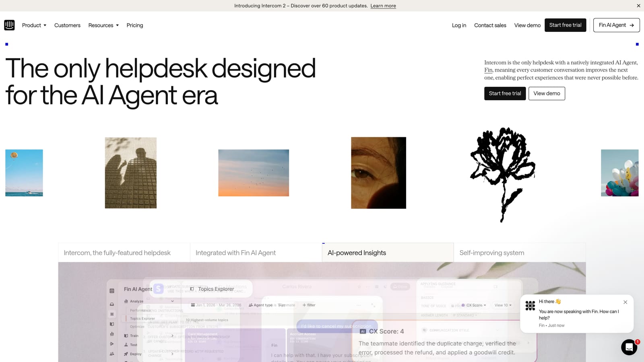This screenshot has width=644, height=362.
Task: Select the couple's shadow photo thumbnail
Action: coord(131,173)
